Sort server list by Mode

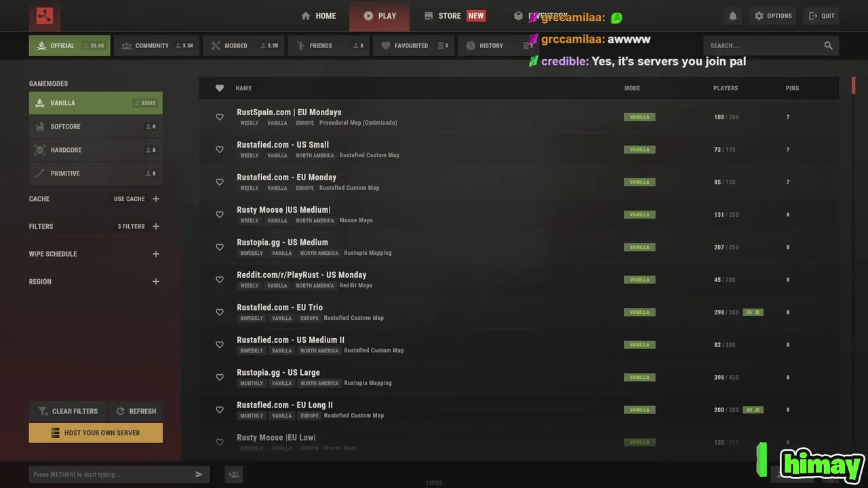click(x=632, y=88)
